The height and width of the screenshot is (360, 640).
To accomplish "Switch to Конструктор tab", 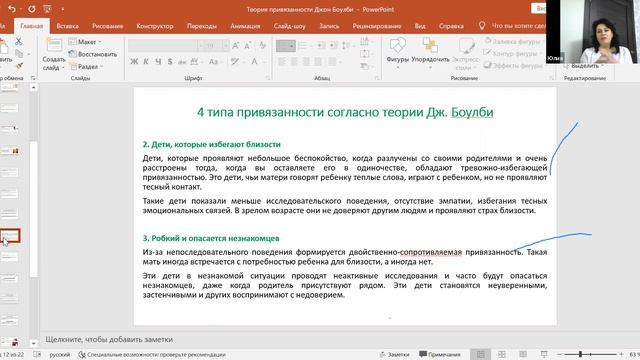I will pos(155,26).
